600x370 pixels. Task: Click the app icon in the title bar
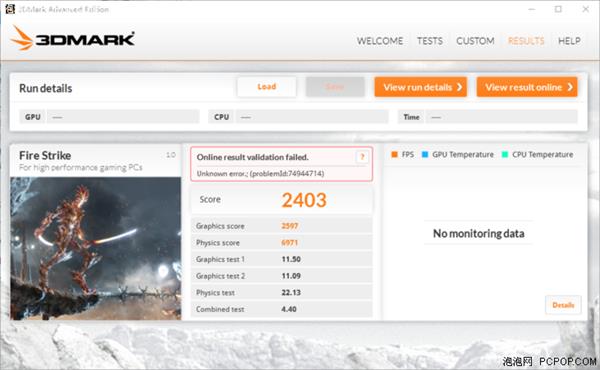pyautogui.click(x=10, y=9)
